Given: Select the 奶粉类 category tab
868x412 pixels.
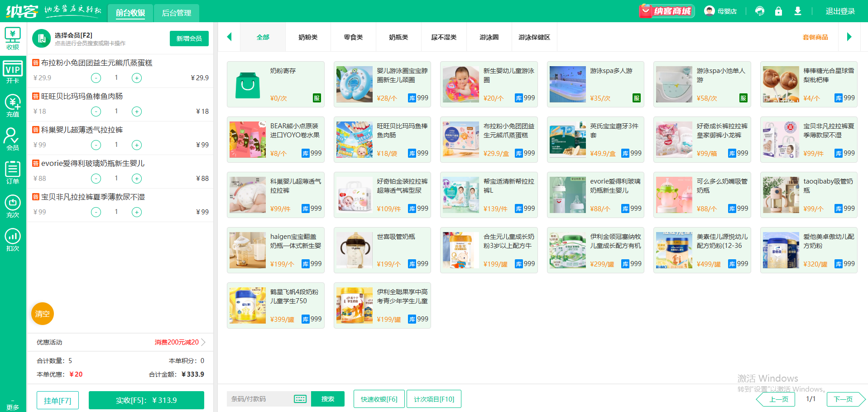Looking at the screenshot, I should point(308,37).
